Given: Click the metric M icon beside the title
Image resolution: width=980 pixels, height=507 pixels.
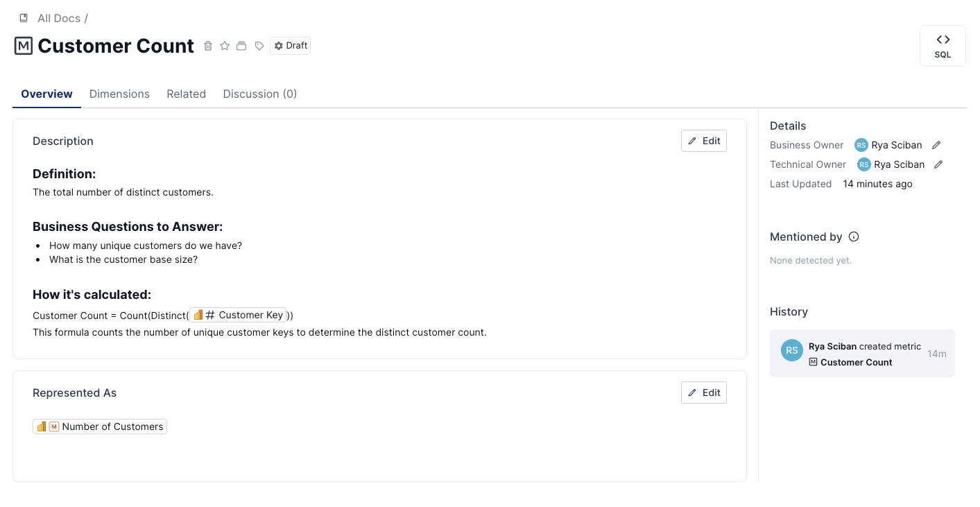Looking at the screenshot, I should coord(24,46).
